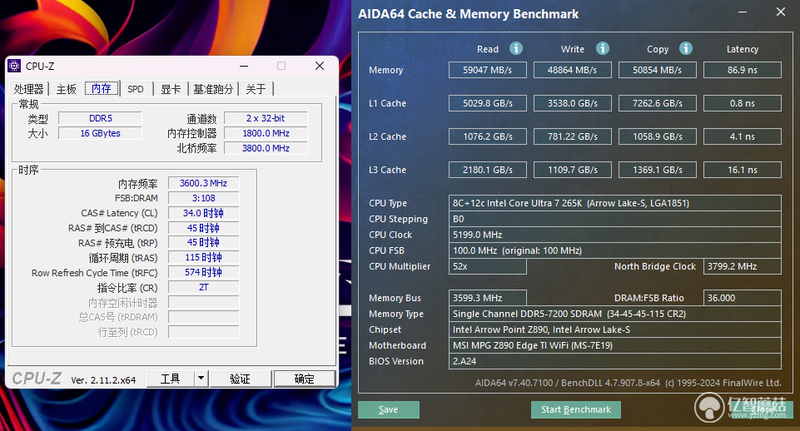Click the L3 Cache Copy value 1369.1 GB/s
Image resolution: width=800 pixels, height=431 pixels.
657,170
